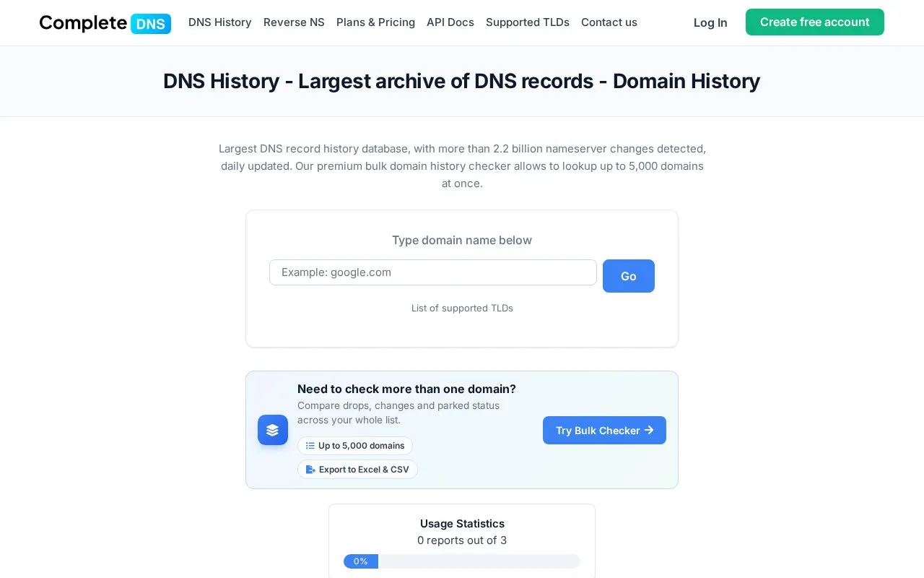Open List of supported TLDs link
The height and width of the screenshot is (578, 924).
462,308
